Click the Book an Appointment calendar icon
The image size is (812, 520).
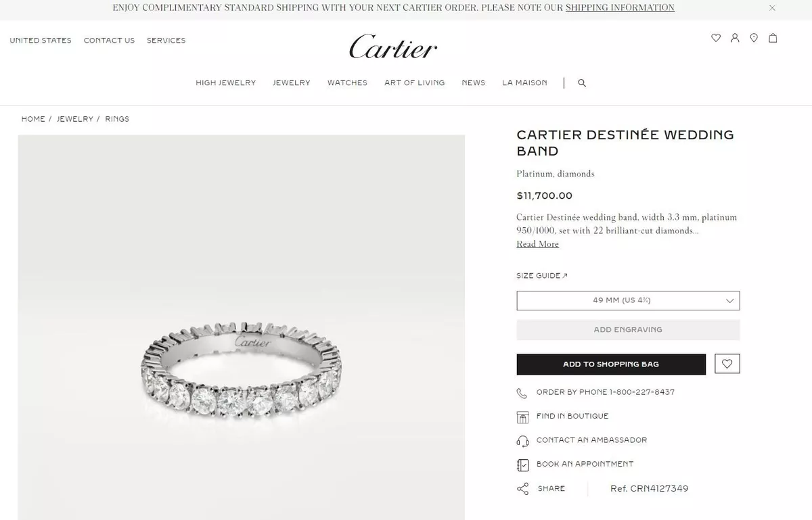coord(522,465)
